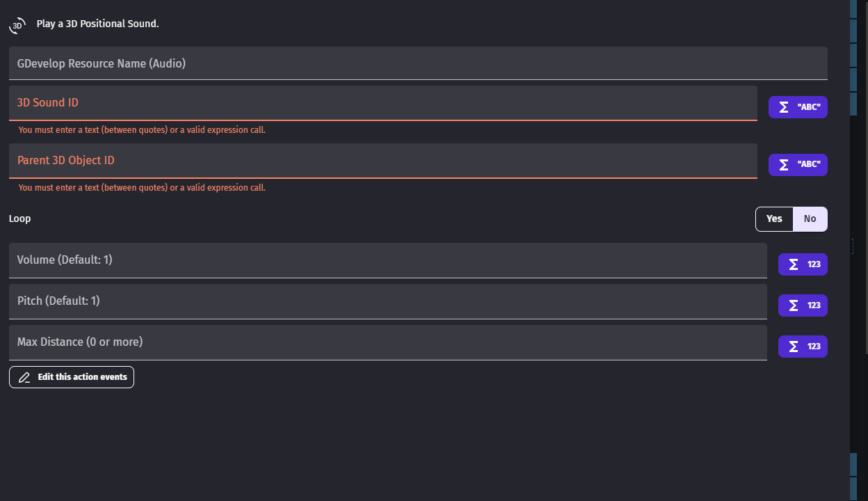The height and width of the screenshot is (501, 868).
Task: Click the 3D positional sound icon
Action: [17, 25]
